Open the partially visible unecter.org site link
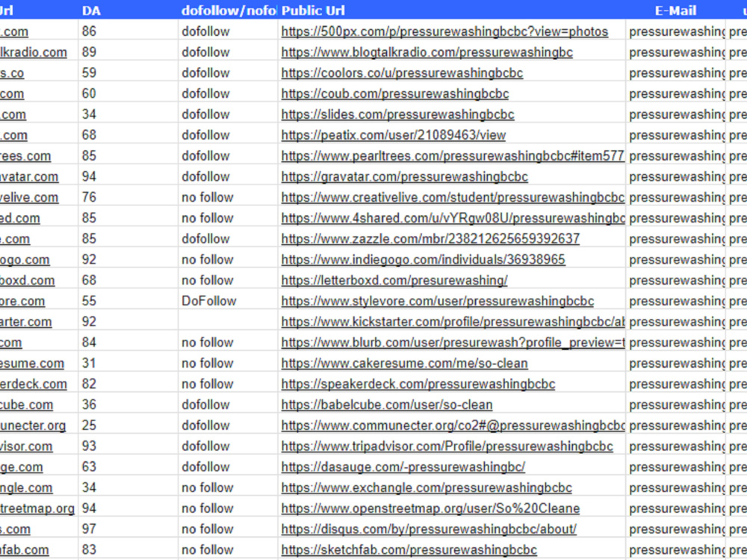Screen dimensions: 747x560 tap(33, 426)
